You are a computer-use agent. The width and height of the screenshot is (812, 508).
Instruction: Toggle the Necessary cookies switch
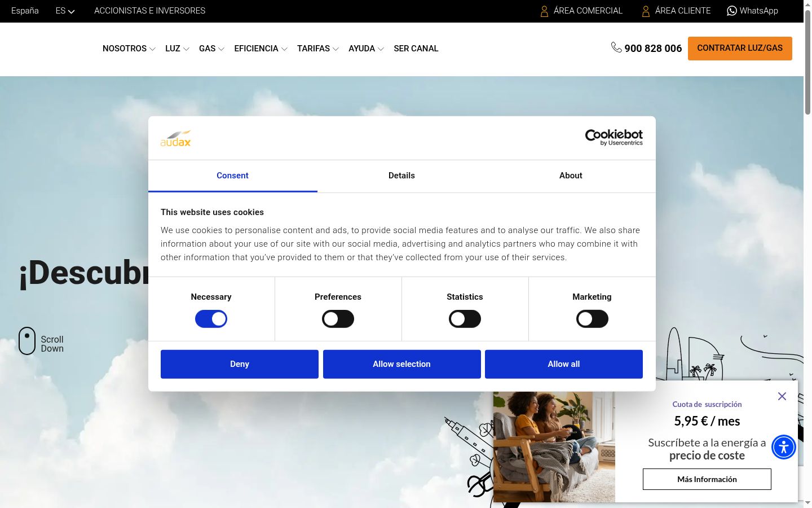point(211,319)
